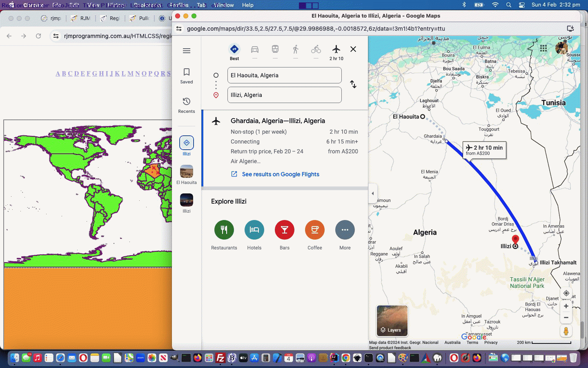This screenshot has width=588, height=368.
Task: Open the Help menu in menu bar
Action: click(247, 5)
